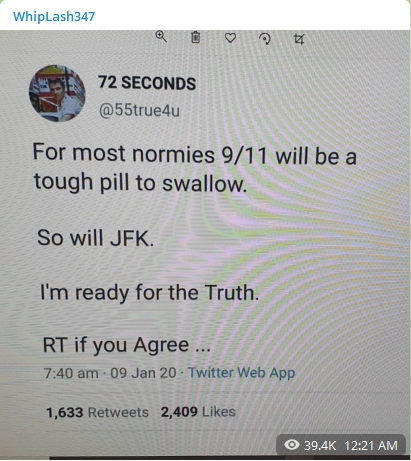This screenshot has width=411, height=461.
Task: Click the heart favorite icon
Action: pos(230,38)
